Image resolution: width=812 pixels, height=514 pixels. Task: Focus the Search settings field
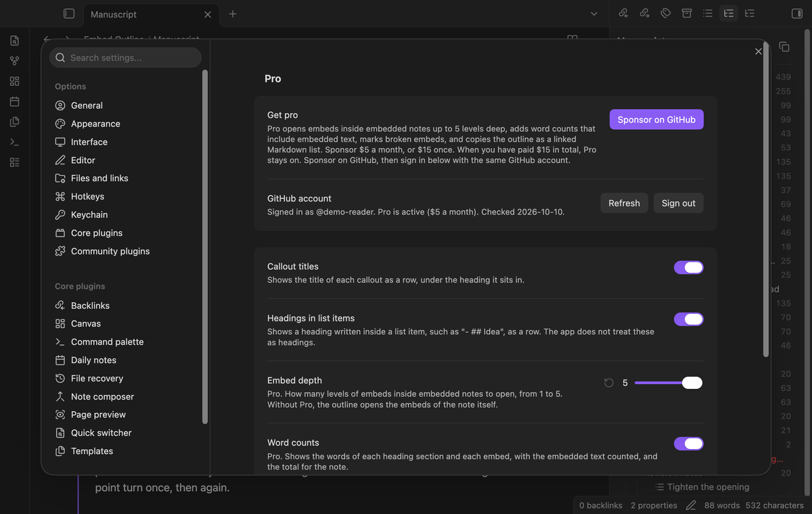coord(125,57)
